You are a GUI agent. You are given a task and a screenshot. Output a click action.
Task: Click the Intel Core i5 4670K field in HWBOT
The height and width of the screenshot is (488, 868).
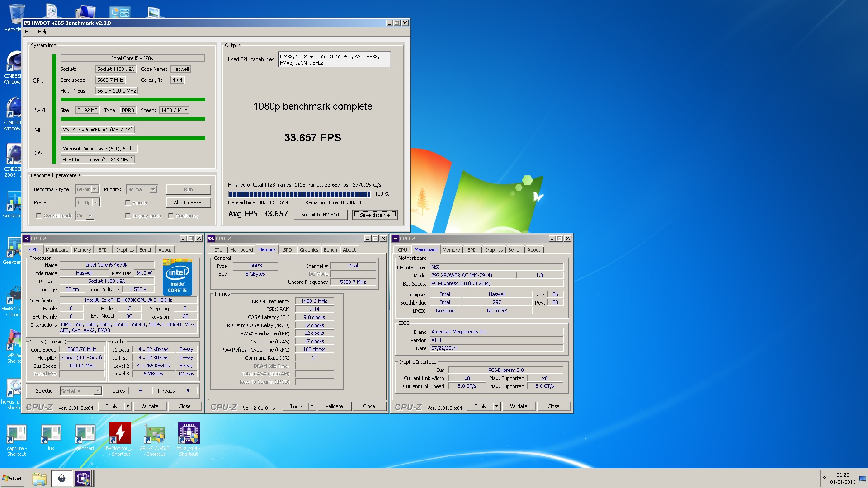(132, 58)
